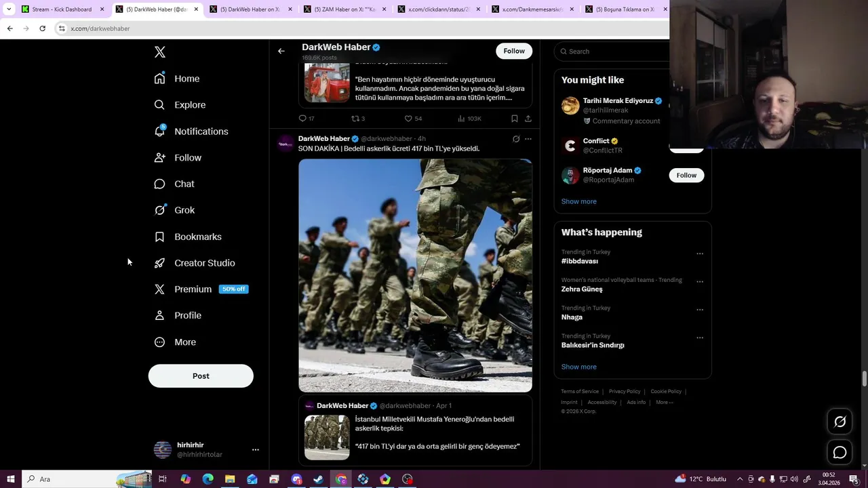The image size is (868, 488).
Task: Click the Search box on X
Action: 612,52
